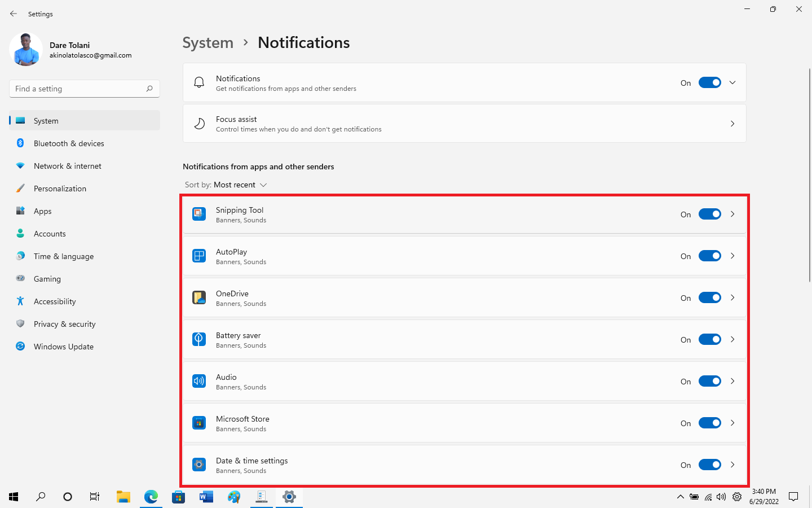Click the vertical scrollbar on right edge

(x=809, y=175)
